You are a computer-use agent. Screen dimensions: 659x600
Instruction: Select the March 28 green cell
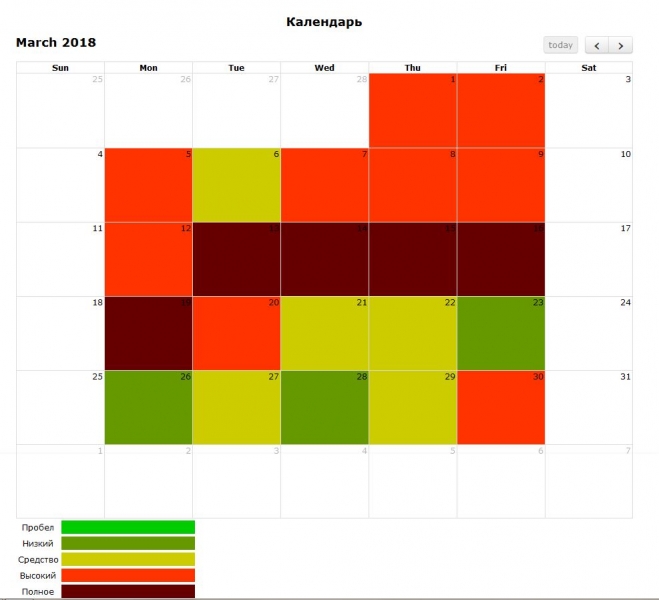tap(324, 407)
